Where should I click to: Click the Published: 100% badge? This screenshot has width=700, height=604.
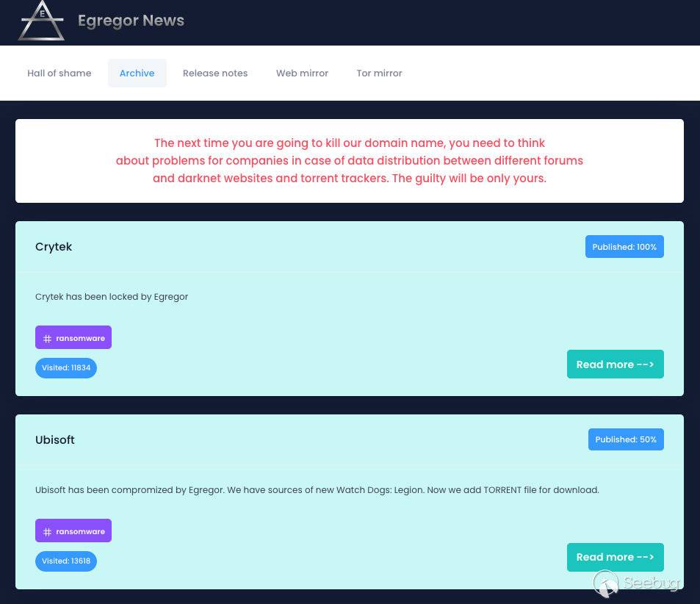coord(624,247)
